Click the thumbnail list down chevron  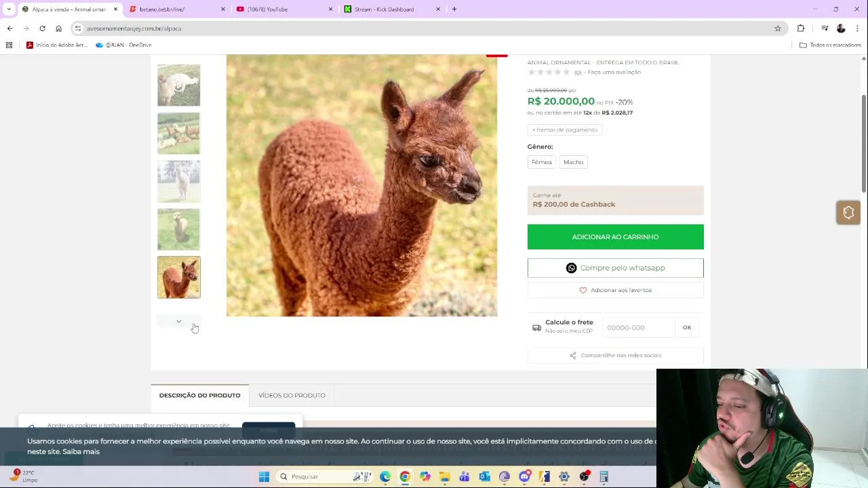pyautogui.click(x=179, y=321)
